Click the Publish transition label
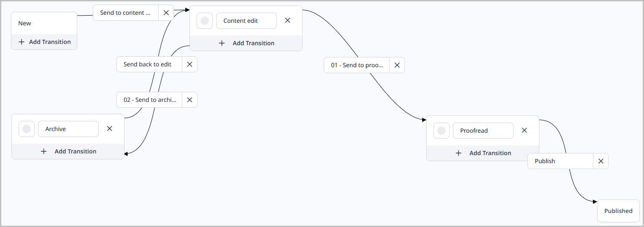 point(560,161)
